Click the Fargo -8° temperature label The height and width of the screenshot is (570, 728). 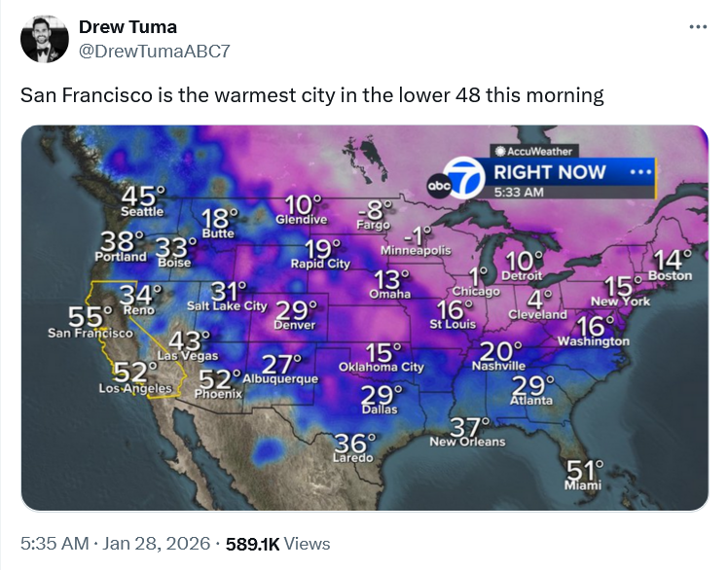click(374, 212)
